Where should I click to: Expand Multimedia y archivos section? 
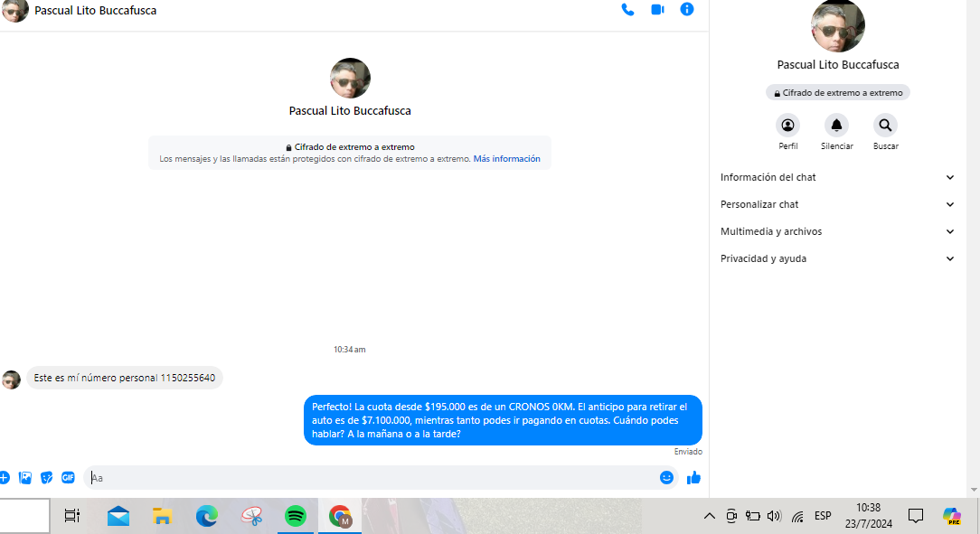(837, 231)
